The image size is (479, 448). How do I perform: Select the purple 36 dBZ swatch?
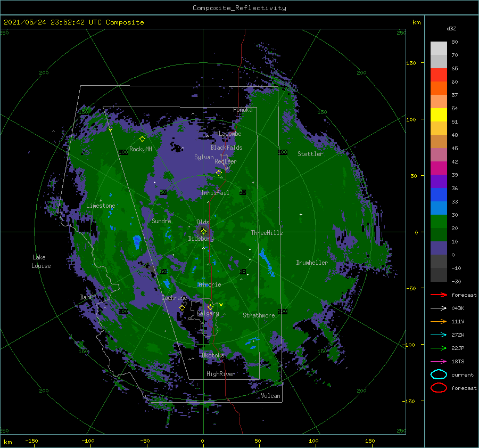[x=439, y=181]
